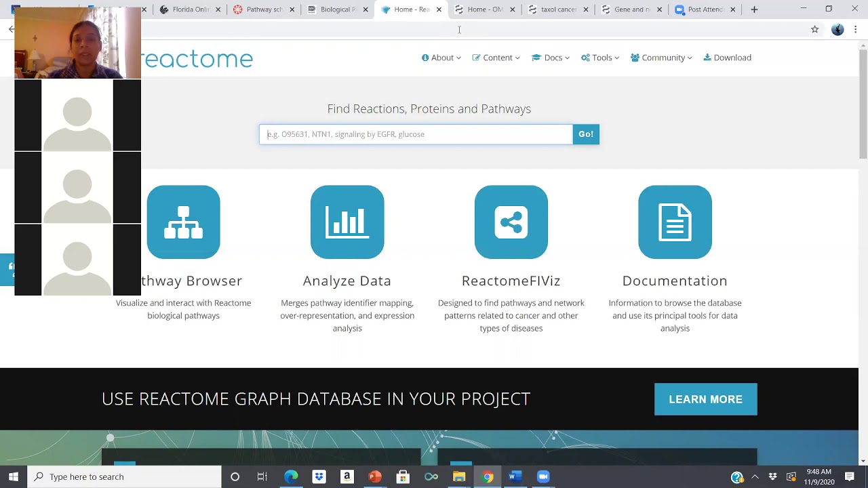868x488 pixels.
Task: Click the Windows taskbar search box
Action: 125,476
